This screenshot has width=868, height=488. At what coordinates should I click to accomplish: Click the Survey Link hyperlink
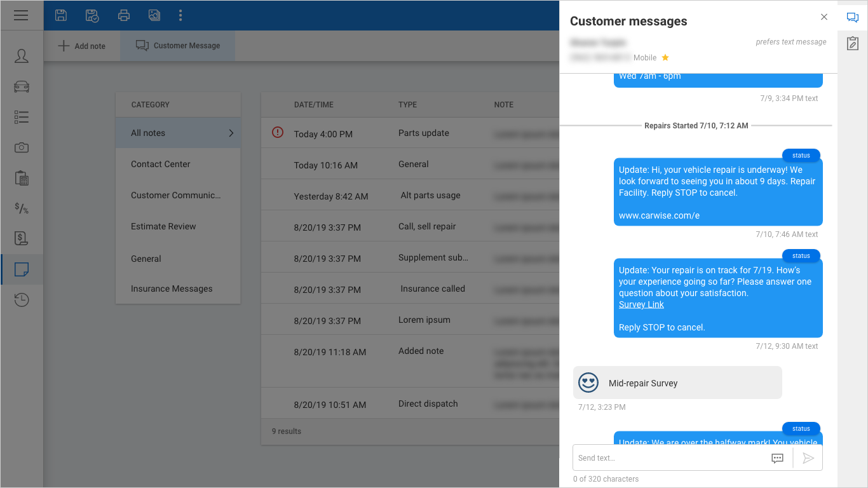[x=641, y=304]
